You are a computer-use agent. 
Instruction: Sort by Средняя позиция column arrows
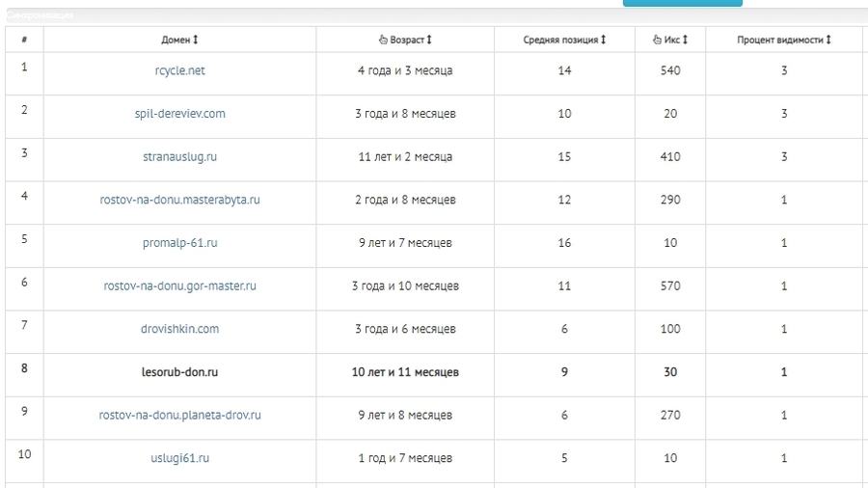tap(604, 40)
